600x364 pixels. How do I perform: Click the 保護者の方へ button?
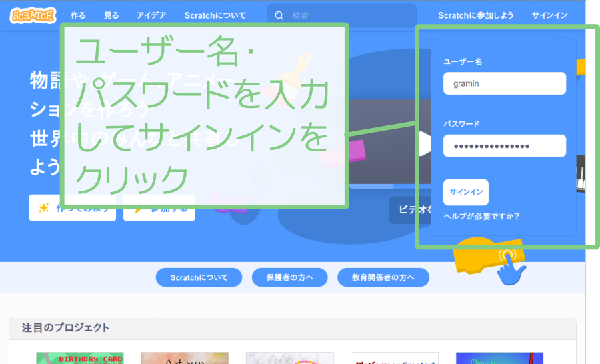pyautogui.click(x=290, y=277)
